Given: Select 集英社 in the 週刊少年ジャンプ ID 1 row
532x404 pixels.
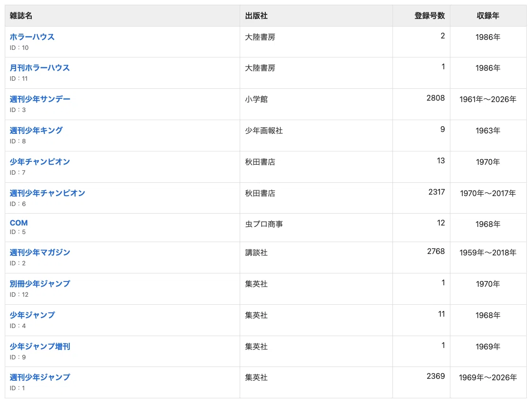Looking at the screenshot, I should coord(256,377).
